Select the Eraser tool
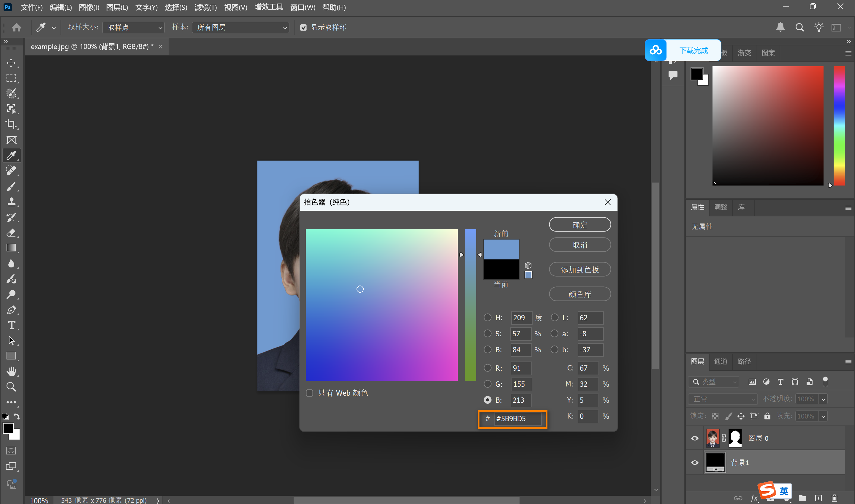Screen dimensions: 855x504 tap(11, 233)
